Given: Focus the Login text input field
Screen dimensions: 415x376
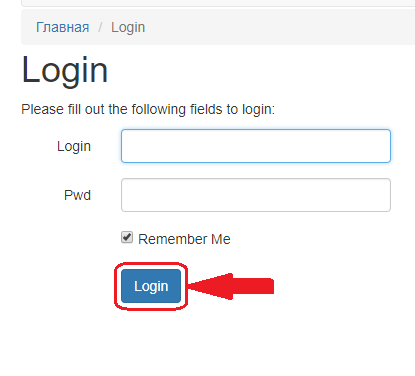Looking at the screenshot, I should pyautogui.click(x=256, y=146).
